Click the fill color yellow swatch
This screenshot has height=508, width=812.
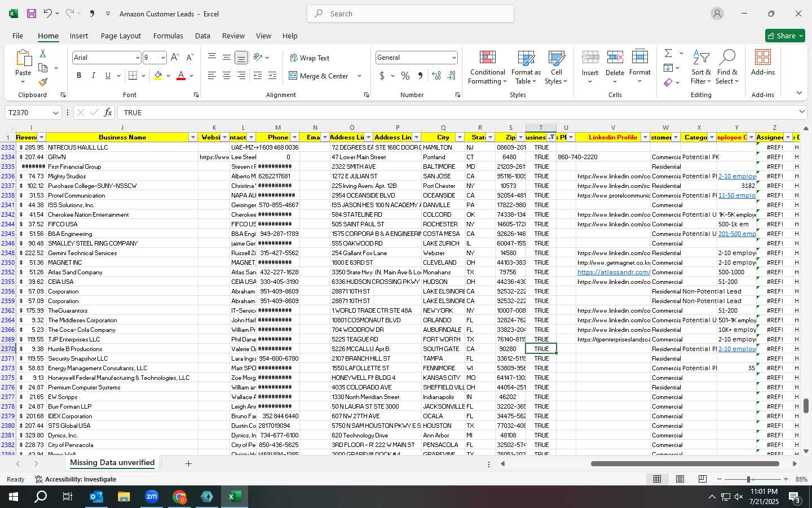(158, 76)
